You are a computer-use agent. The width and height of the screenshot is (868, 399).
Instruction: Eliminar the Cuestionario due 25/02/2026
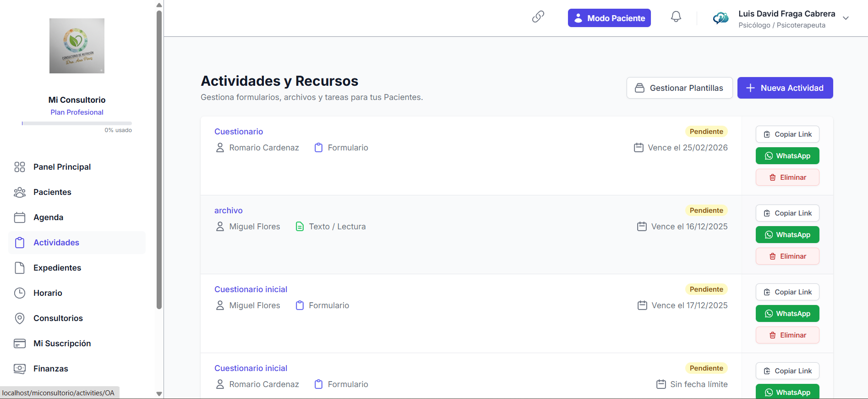tap(787, 177)
